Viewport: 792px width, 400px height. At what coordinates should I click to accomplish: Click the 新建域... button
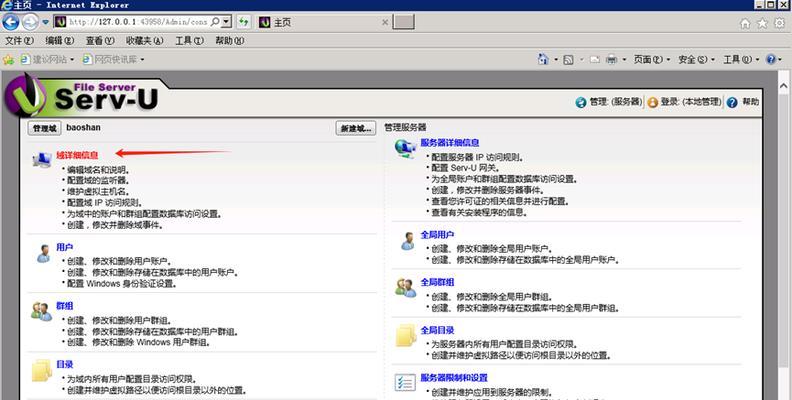point(356,128)
